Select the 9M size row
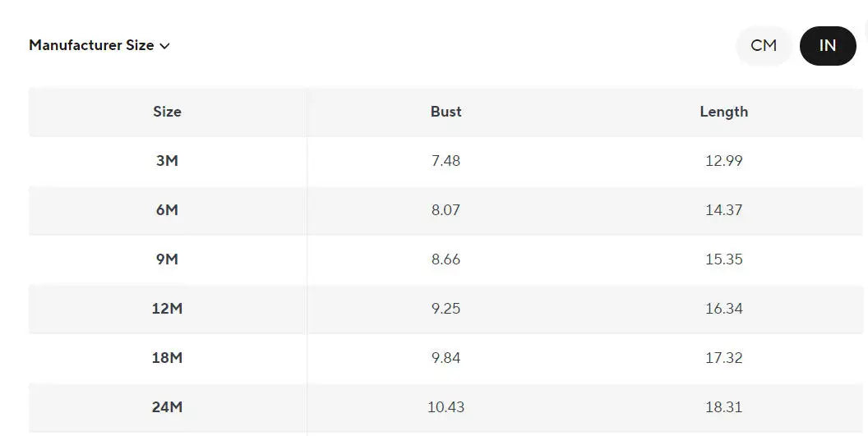 [446, 259]
